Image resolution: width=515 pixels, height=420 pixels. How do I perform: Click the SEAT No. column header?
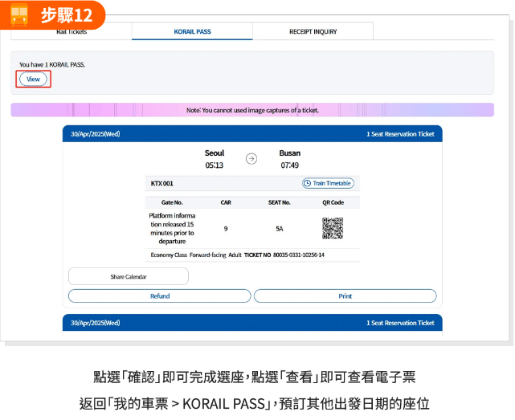(x=279, y=202)
